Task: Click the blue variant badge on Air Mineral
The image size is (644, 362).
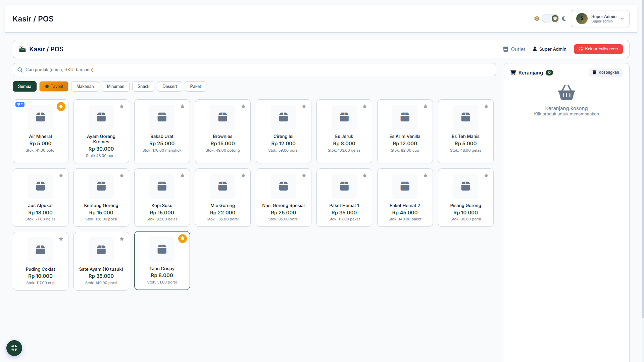Action: click(20, 104)
